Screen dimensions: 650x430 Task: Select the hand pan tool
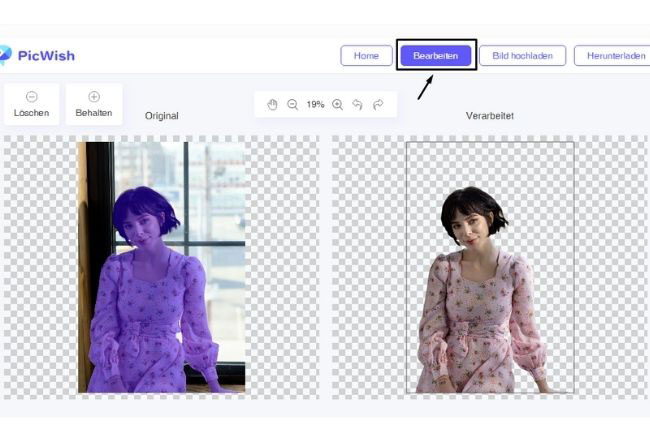tap(272, 104)
